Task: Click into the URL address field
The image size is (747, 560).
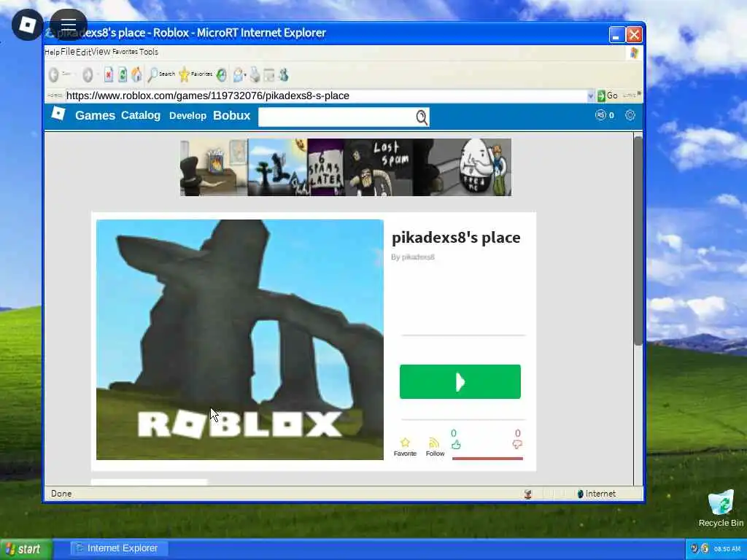Action: tap(326, 96)
